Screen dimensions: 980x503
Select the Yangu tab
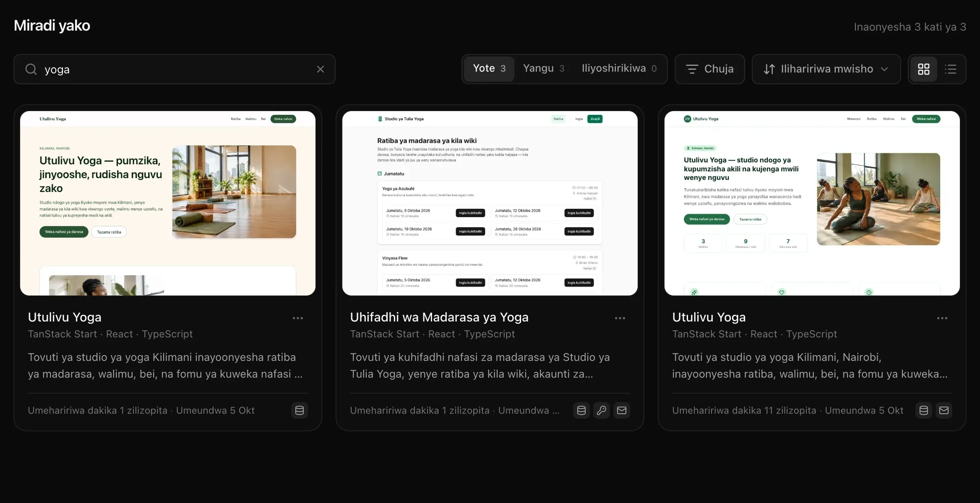click(544, 69)
